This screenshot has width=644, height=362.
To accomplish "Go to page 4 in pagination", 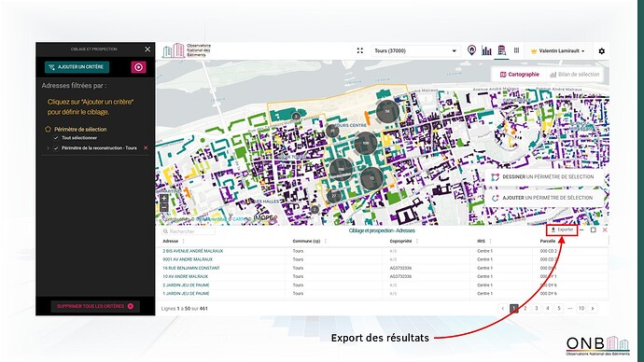I will tap(548, 308).
